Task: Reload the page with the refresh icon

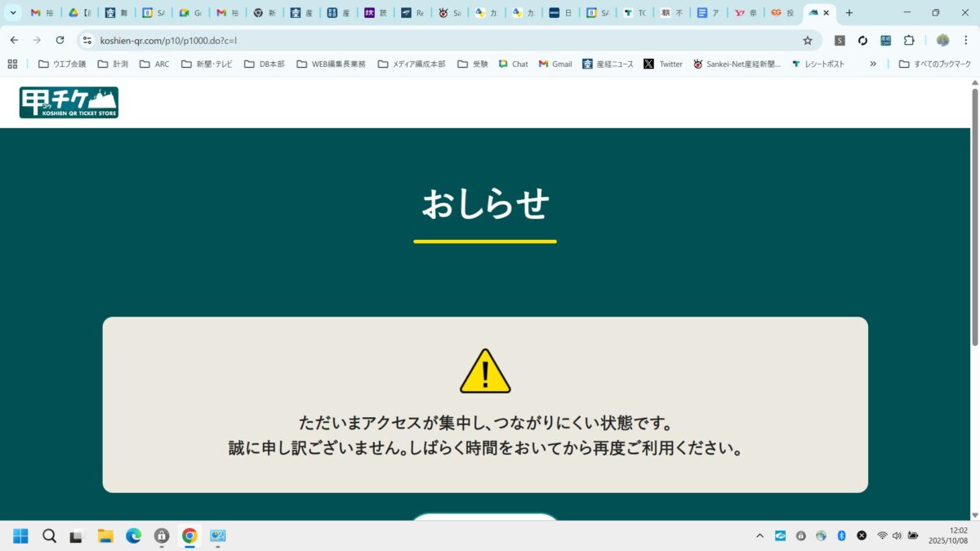Action: (60, 40)
